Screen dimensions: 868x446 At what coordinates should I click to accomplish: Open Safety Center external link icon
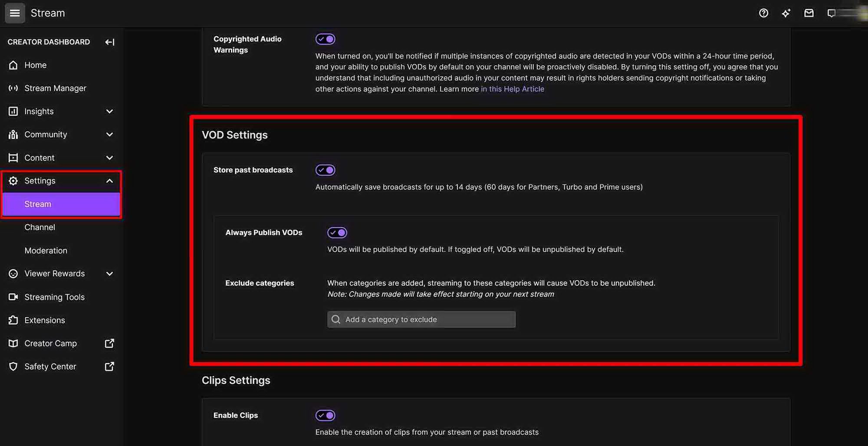point(110,367)
